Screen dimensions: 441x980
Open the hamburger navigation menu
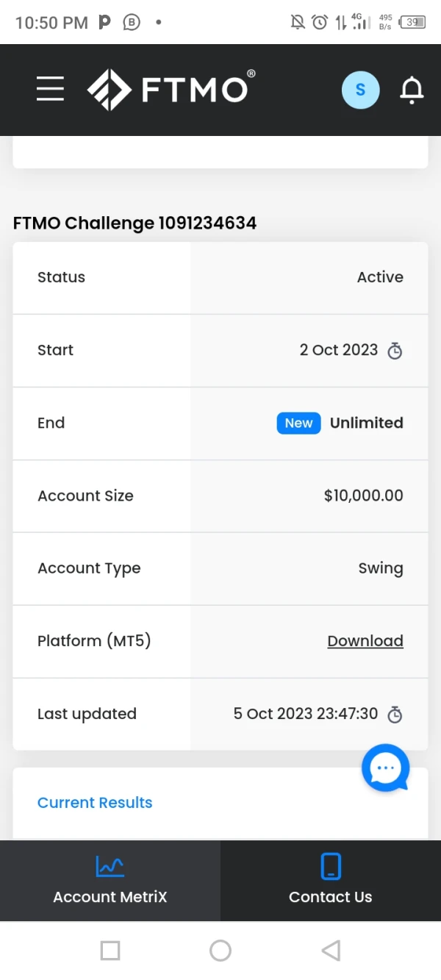[50, 90]
